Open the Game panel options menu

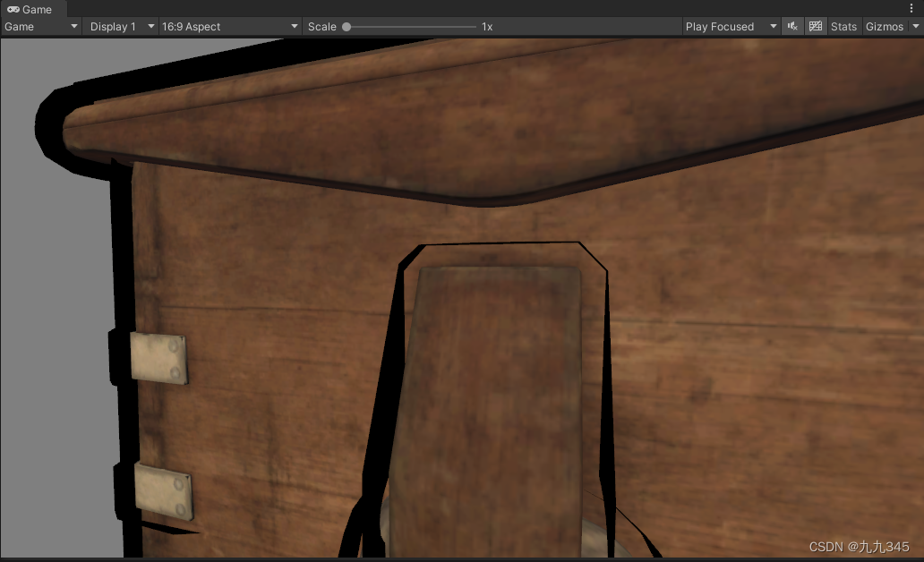tap(911, 8)
